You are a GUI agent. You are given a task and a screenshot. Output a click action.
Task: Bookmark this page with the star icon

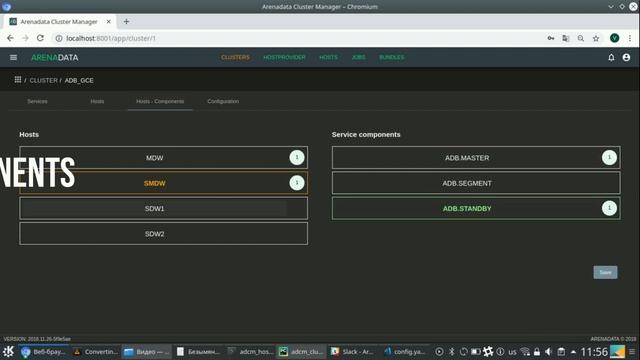[x=596, y=38]
